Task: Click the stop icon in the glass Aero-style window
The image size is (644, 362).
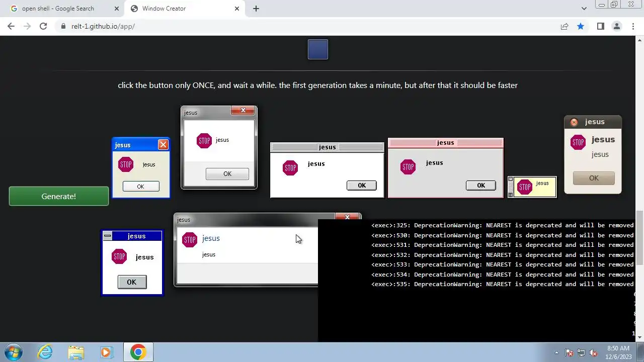Action: (204, 141)
